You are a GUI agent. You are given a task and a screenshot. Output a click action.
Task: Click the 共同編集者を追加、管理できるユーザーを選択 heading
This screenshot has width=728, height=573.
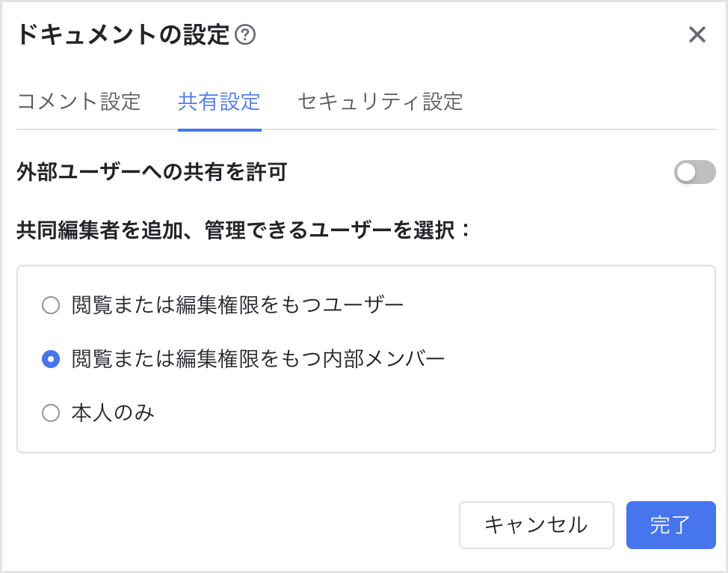244,230
